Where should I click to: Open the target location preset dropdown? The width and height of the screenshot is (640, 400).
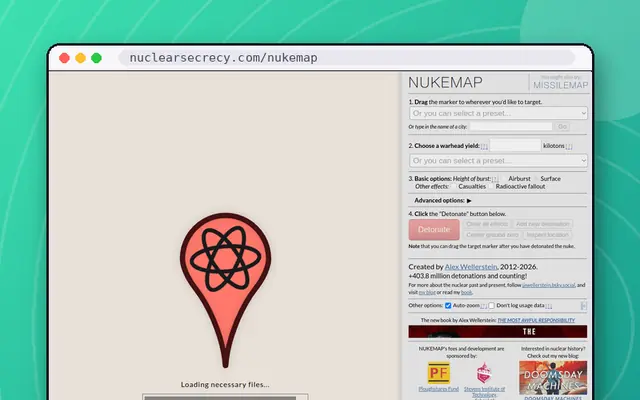(x=498, y=113)
